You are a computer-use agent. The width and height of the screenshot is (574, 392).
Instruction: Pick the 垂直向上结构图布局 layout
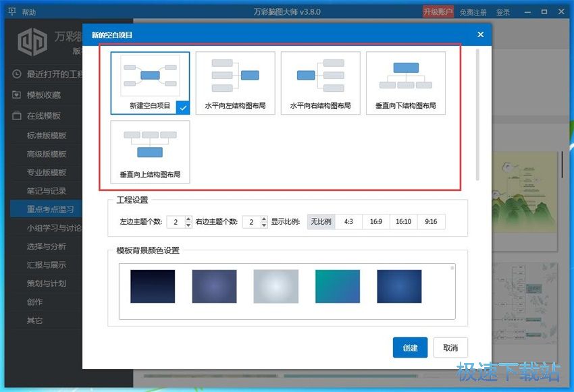pos(150,152)
